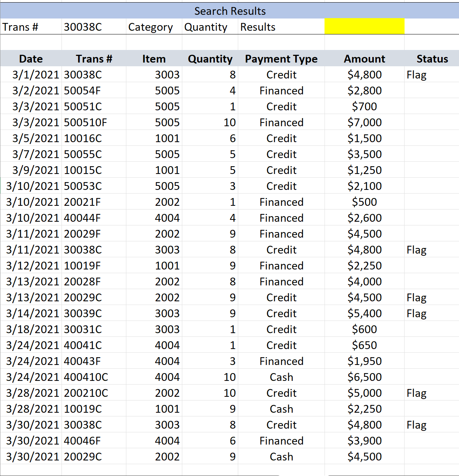This screenshot has width=459, height=476.
Task: Click transaction cell 500510F
Action: click(x=94, y=122)
